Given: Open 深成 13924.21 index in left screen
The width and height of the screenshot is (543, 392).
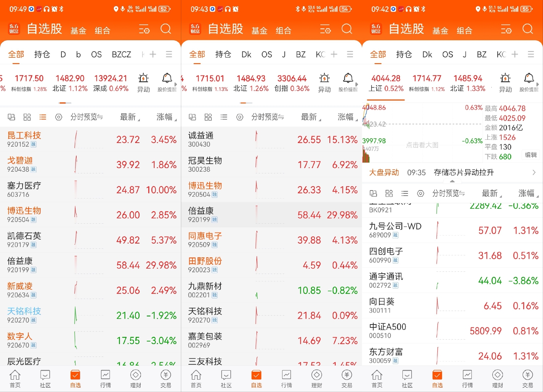Looking at the screenshot, I should [111, 83].
